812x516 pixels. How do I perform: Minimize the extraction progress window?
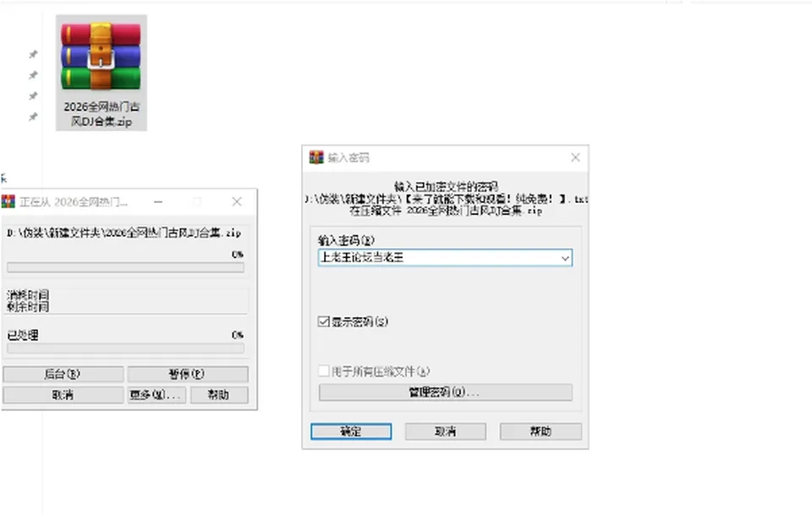[158, 201]
